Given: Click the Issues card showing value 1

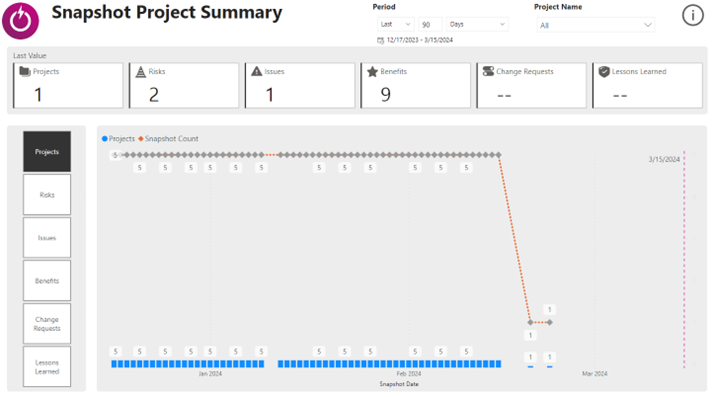Looking at the screenshot, I should pos(300,85).
